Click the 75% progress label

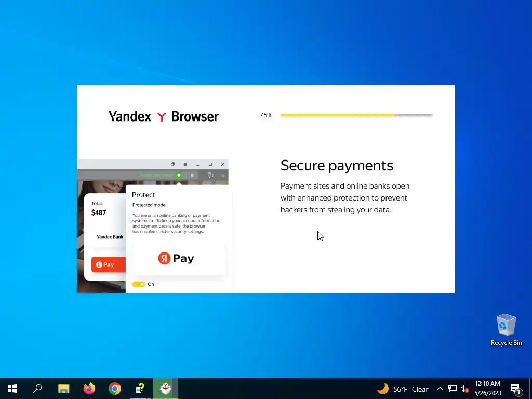point(266,115)
